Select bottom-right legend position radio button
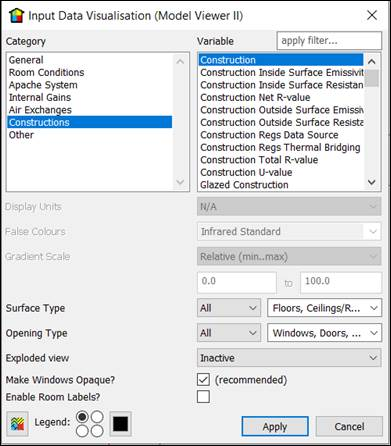The height and width of the screenshot is (446, 391). pyautogui.click(x=97, y=431)
